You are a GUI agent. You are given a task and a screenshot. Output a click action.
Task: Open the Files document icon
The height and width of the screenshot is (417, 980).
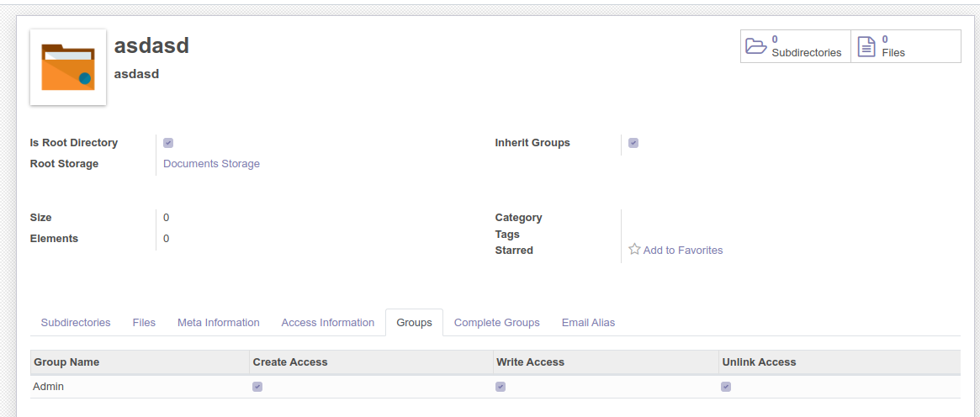tap(866, 46)
